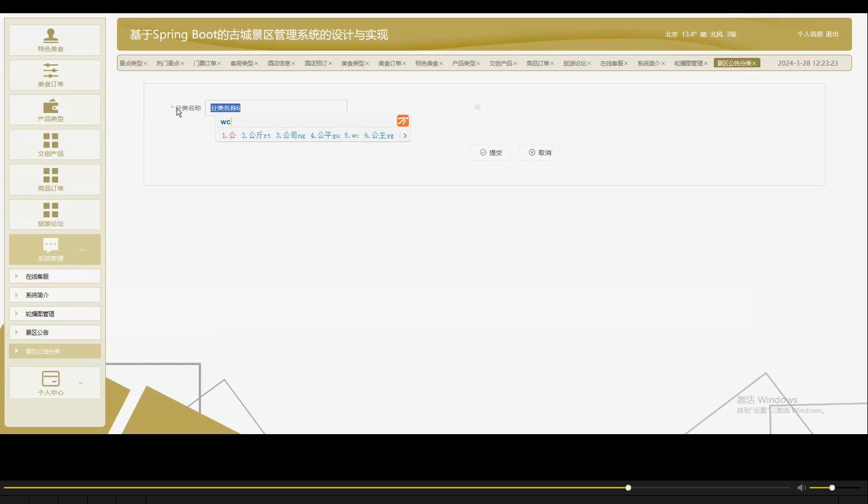Image resolution: width=868 pixels, height=504 pixels.
Task: Switch to the 酒店预订 tab
Action: (315, 63)
